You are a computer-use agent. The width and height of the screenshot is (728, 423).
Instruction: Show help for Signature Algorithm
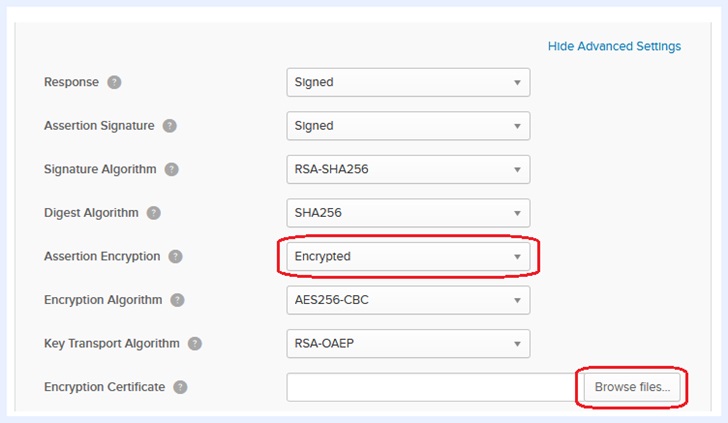[172, 169]
